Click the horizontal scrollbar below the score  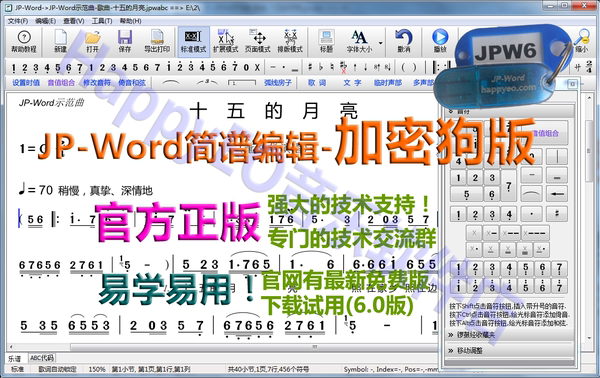[x=222, y=347]
